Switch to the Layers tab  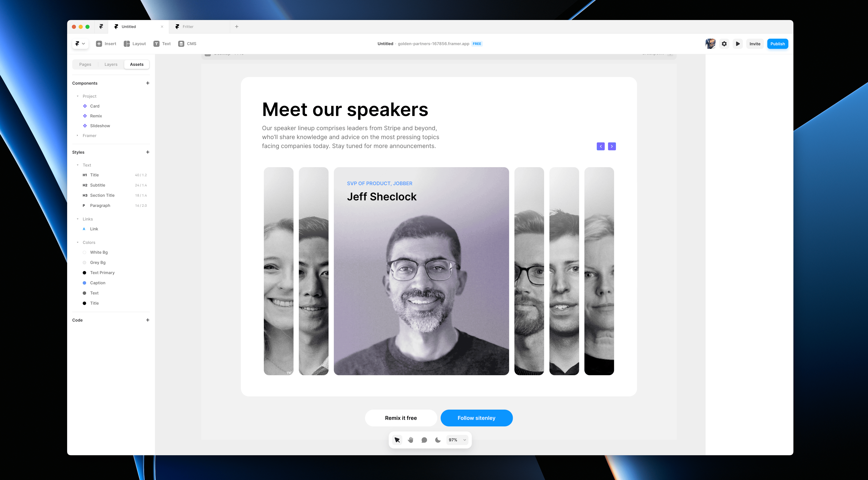click(111, 64)
